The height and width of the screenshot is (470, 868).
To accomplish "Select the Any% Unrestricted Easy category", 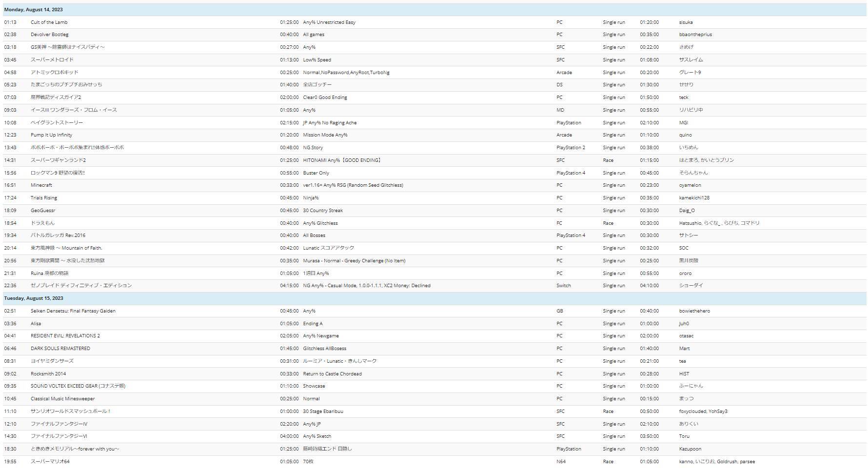I will click(329, 22).
